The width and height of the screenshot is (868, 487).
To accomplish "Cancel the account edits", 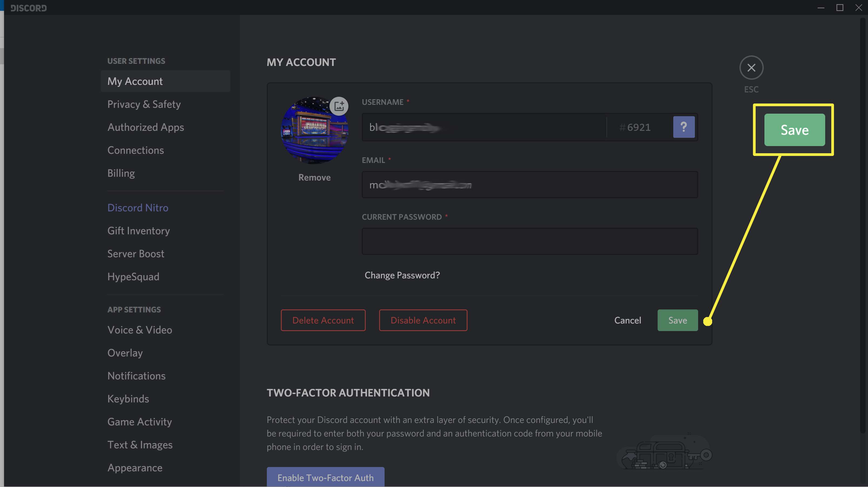I will pyautogui.click(x=627, y=320).
